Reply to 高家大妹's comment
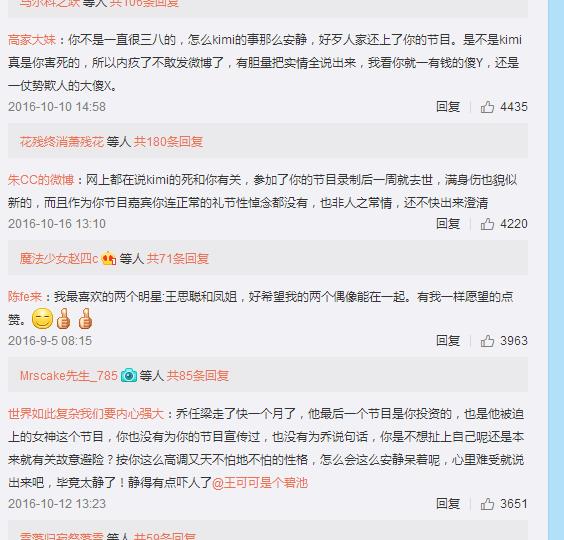 (448, 107)
